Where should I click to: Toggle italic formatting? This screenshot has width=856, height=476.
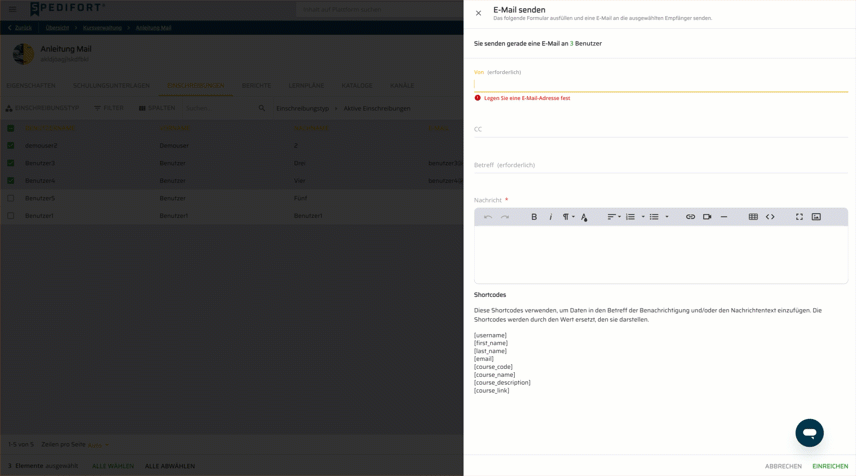(550, 217)
